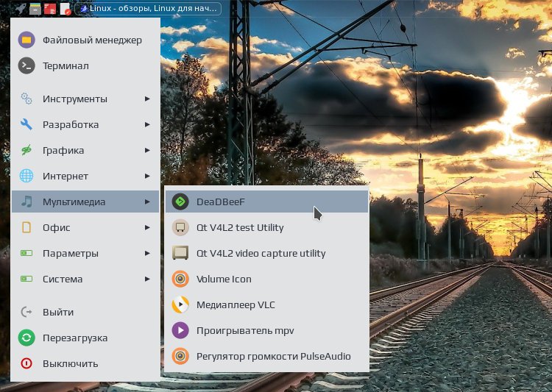
Task: Launch Медиаплеер VLC
Action: coord(267,304)
